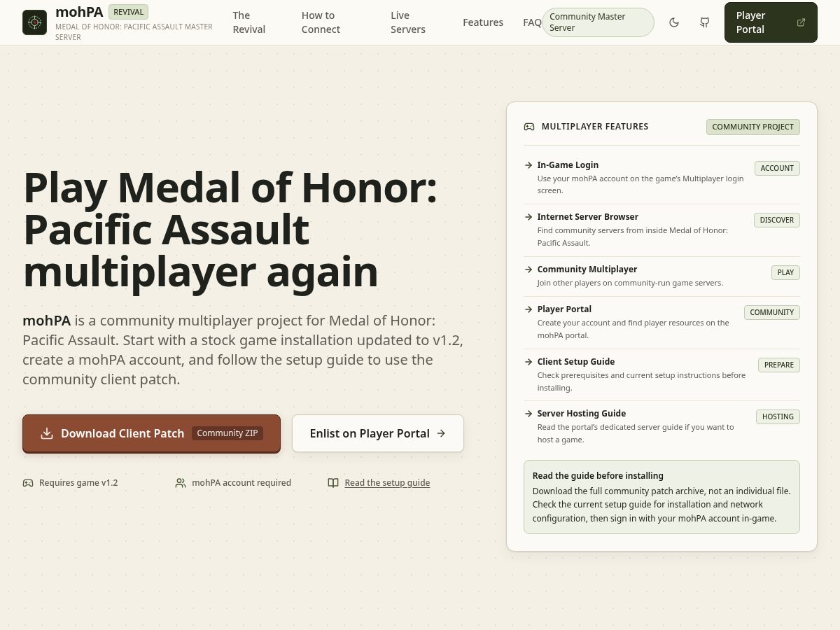Image resolution: width=840 pixels, height=630 pixels.
Task: Click the arrow icon next to In-Game Login
Action: 528,165
